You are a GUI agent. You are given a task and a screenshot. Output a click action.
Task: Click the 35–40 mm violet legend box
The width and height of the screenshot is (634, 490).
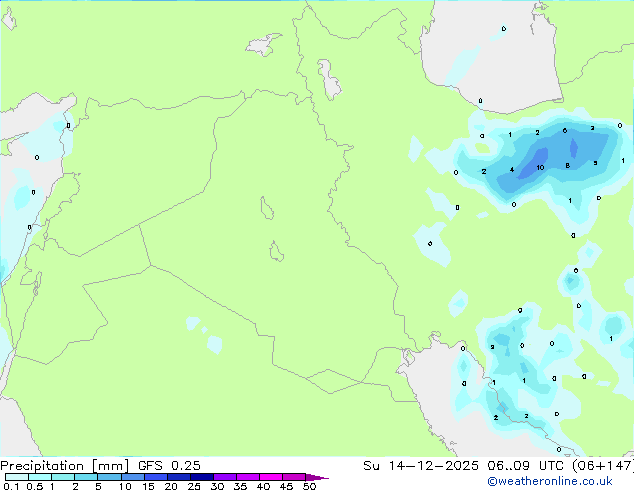click(x=247, y=477)
